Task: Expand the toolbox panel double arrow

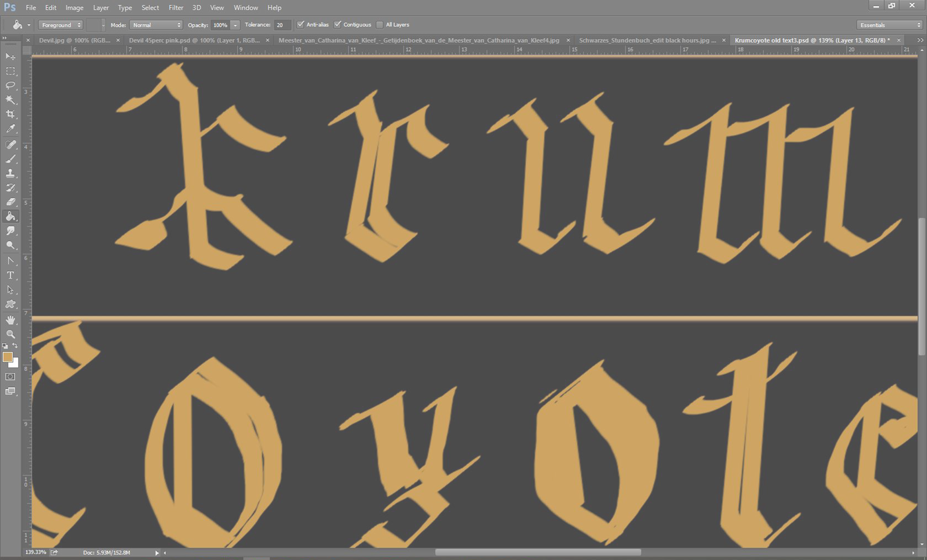Action: click(x=4, y=38)
